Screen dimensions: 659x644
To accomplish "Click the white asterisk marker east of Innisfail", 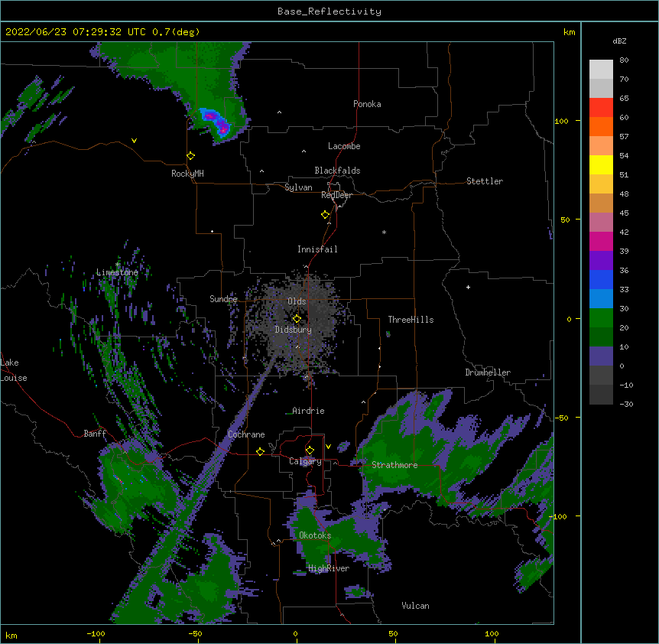I will click(384, 233).
